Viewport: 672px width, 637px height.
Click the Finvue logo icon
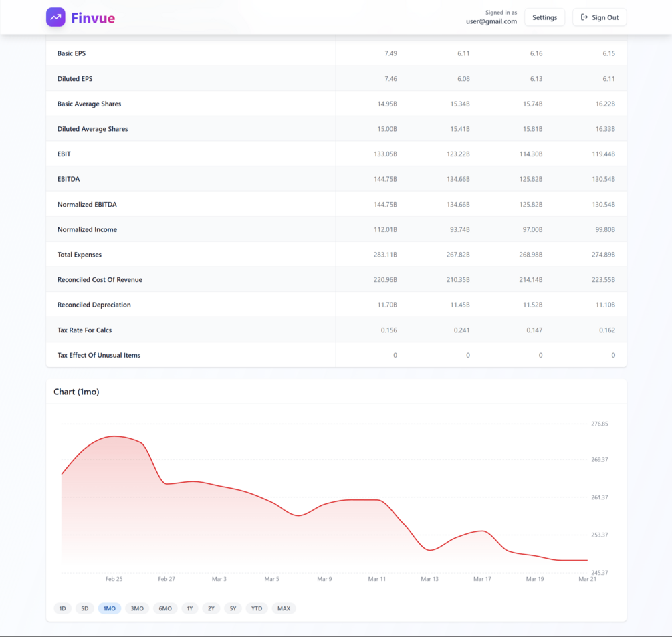tap(55, 17)
